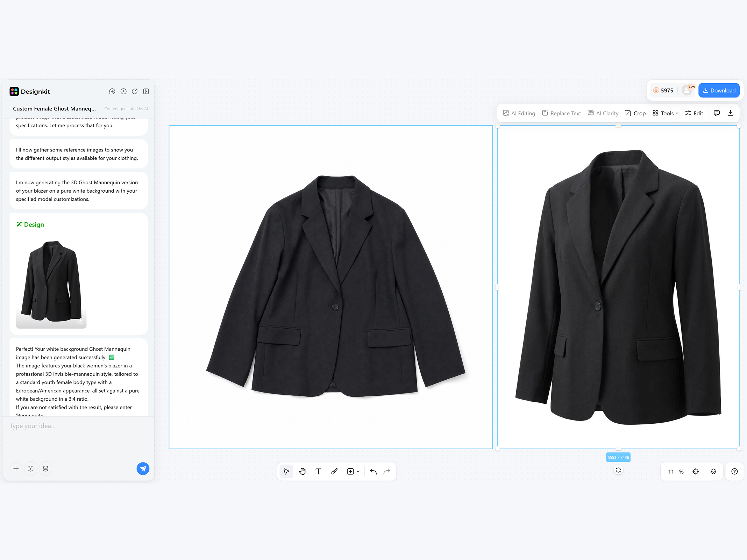The image size is (747, 560).
Task: Start a new chat
Action: pyautogui.click(x=112, y=92)
